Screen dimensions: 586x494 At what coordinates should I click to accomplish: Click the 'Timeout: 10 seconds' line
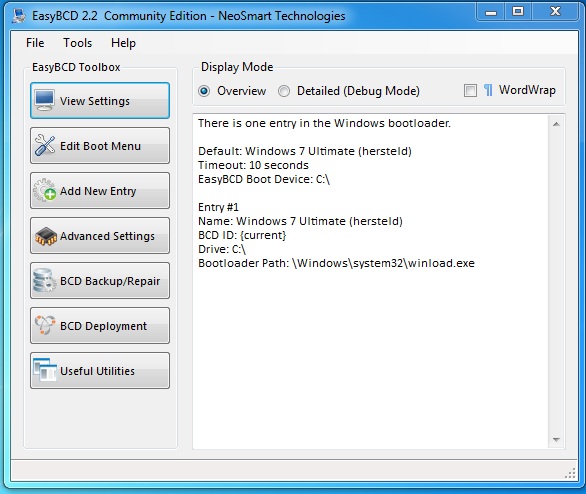(x=253, y=165)
